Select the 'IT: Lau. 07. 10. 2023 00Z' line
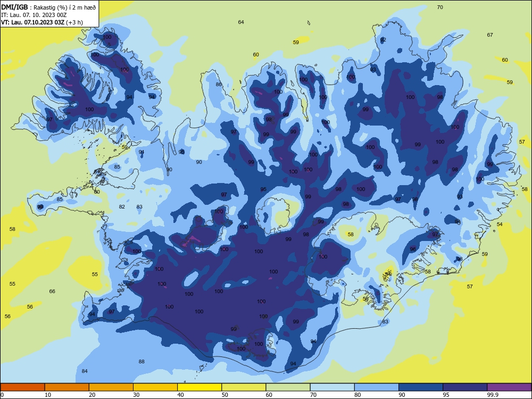This screenshot has width=532, height=399. pyautogui.click(x=34, y=15)
